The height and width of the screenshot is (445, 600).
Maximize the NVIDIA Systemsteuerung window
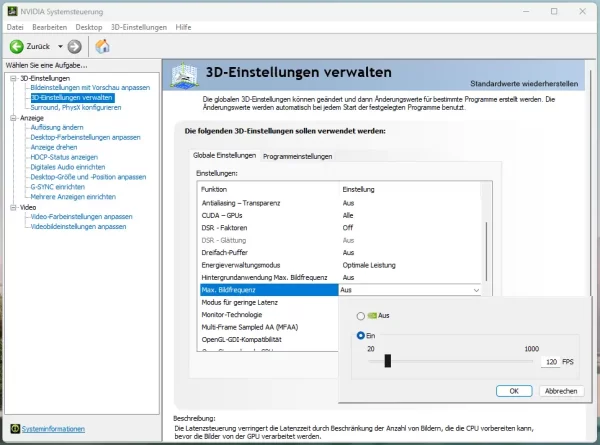(x=554, y=11)
